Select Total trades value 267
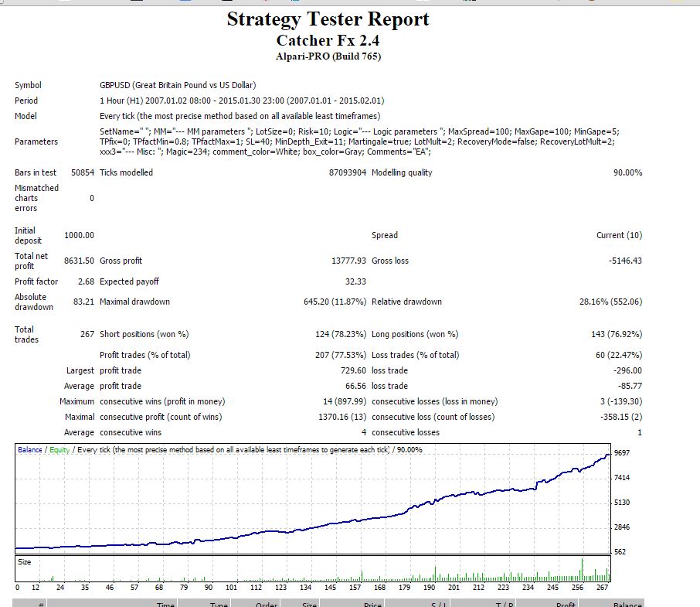The height and width of the screenshot is (607, 700). pos(87,334)
